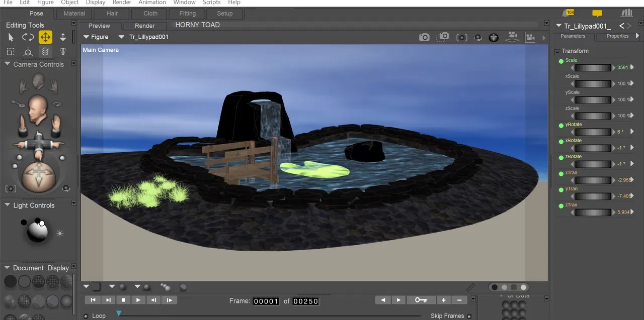
Task: Select the highlighted Translate/Pull tool
Action: [x=45, y=37]
